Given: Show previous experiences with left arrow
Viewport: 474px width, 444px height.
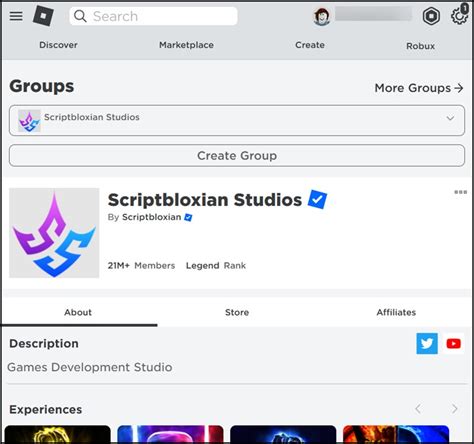Looking at the screenshot, I should pyautogui.click(x=418, y=409).
